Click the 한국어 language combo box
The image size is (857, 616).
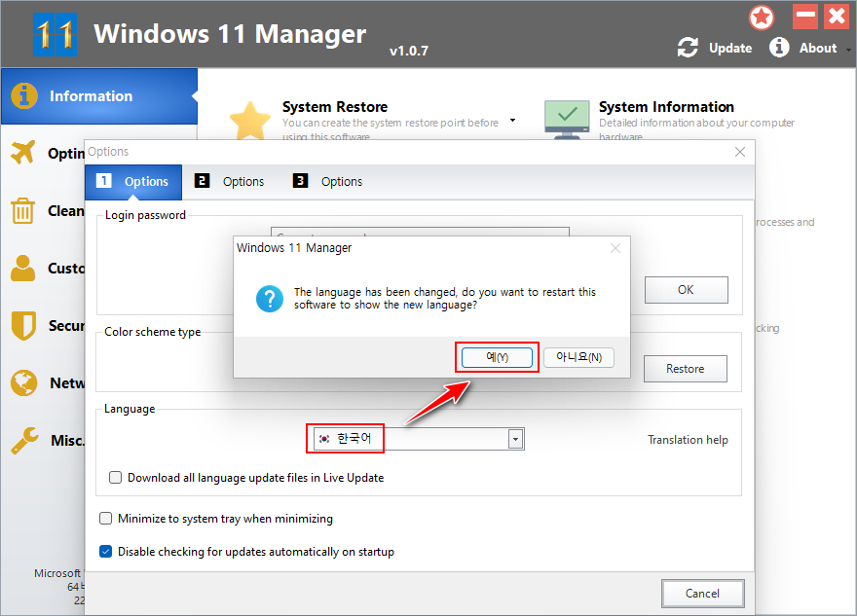[419, 439]
